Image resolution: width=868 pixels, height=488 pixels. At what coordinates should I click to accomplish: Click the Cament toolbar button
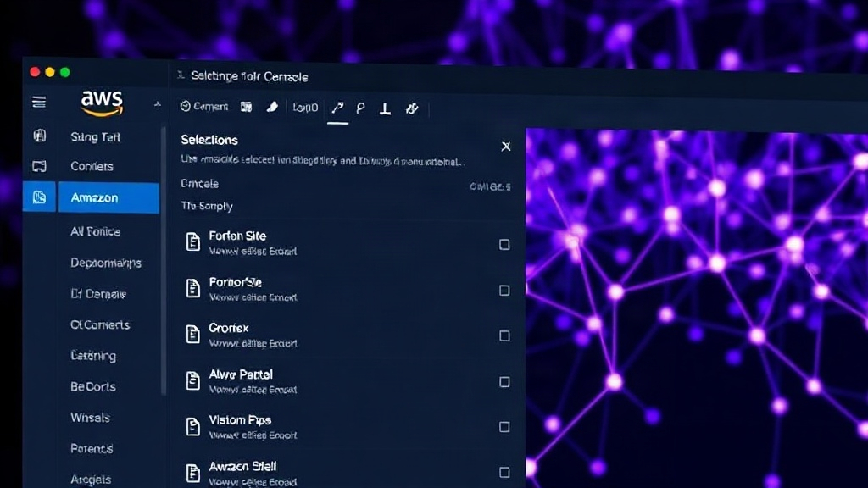coord(203,106)
